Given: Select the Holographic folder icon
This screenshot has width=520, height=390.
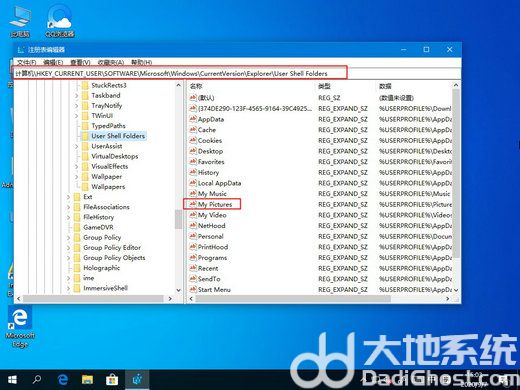Looking at the screenshot, I should pyautogui.click(x=77, y=268).
